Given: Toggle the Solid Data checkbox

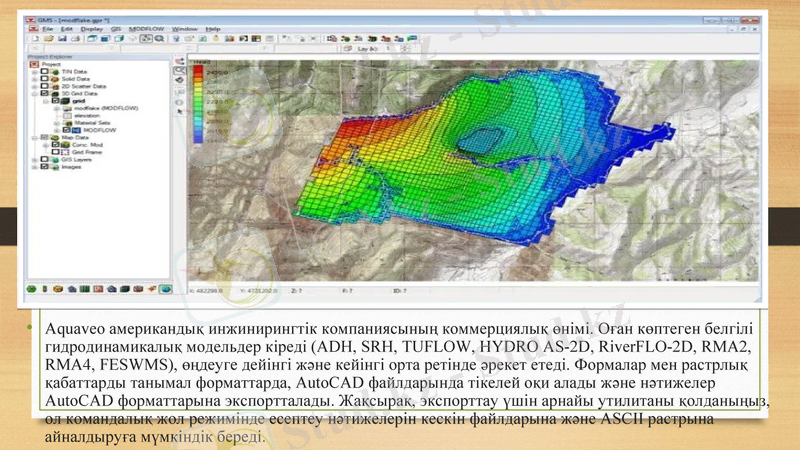Looking at the screenshot, I should 45,79.
